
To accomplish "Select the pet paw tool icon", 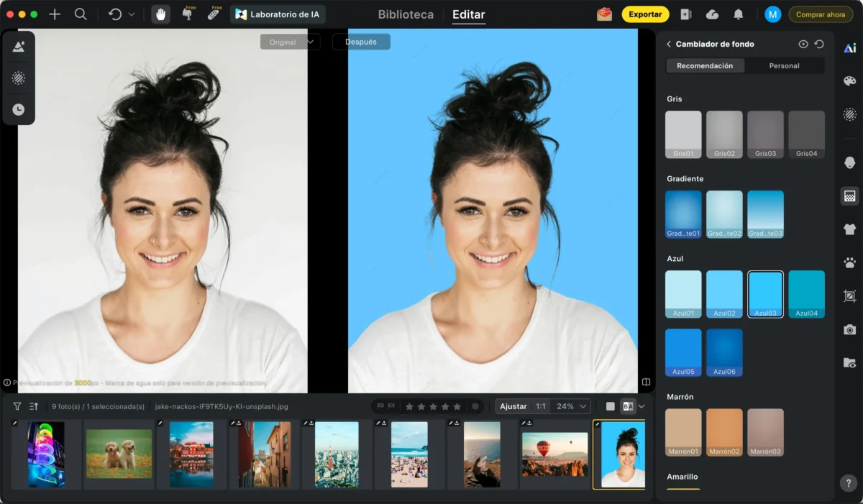I will tap(849, 262).
